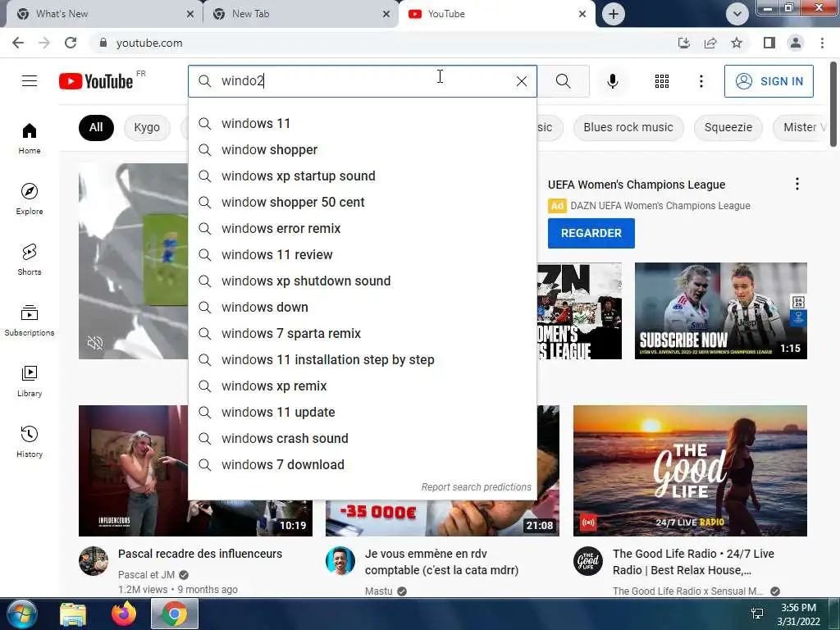Click the browser back arrow

[x=18, y=43]
